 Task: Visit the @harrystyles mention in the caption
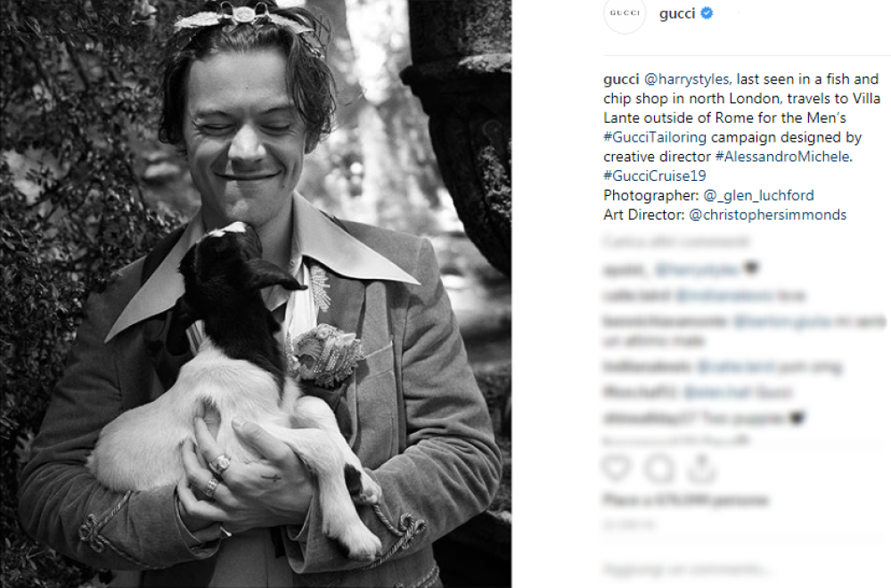688,79
